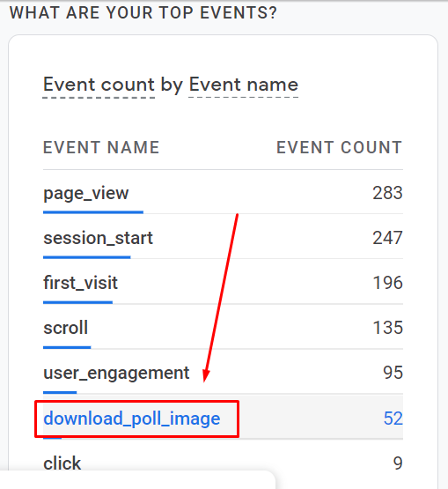Click the EVENT NAME column header
The image size is (448, 489).
(x=101, y=147)
